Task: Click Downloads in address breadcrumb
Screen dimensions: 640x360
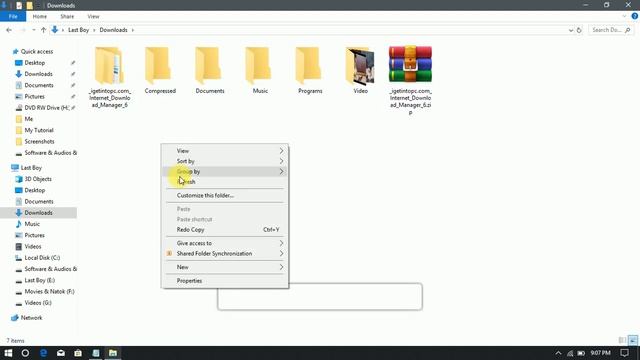Action: click(113, 30)
